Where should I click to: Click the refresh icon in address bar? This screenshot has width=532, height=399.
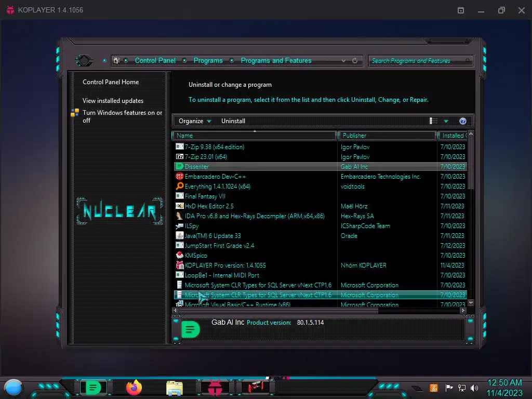pos(355,61)
